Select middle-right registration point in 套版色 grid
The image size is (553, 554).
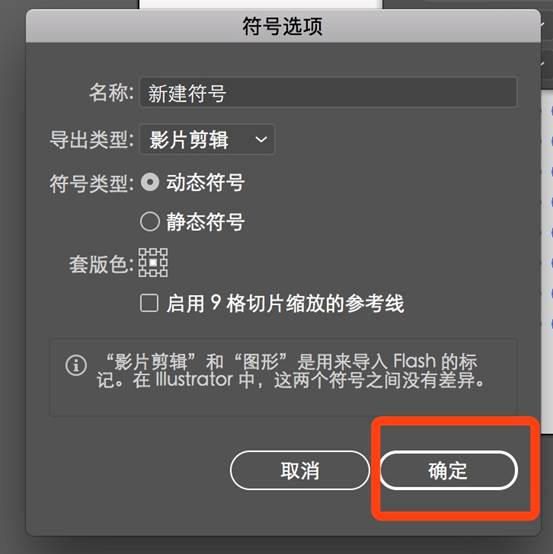[x=164, y=263]
